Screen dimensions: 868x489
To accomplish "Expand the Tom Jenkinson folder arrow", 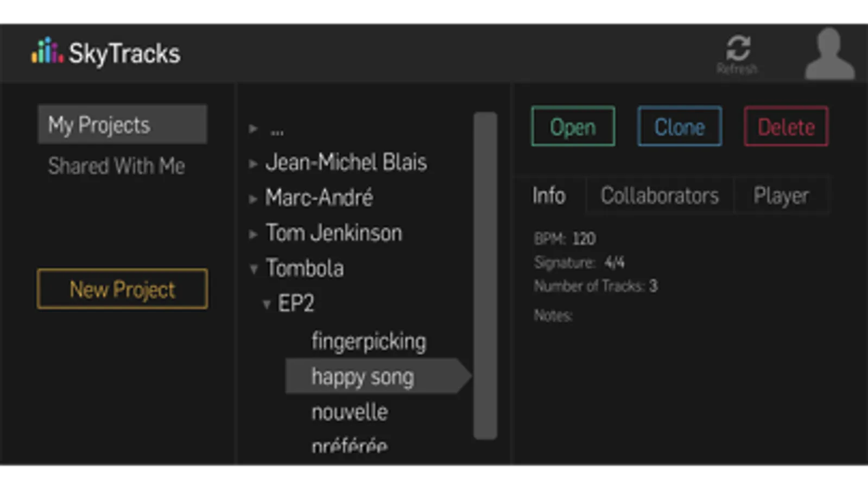I will 253,234.
